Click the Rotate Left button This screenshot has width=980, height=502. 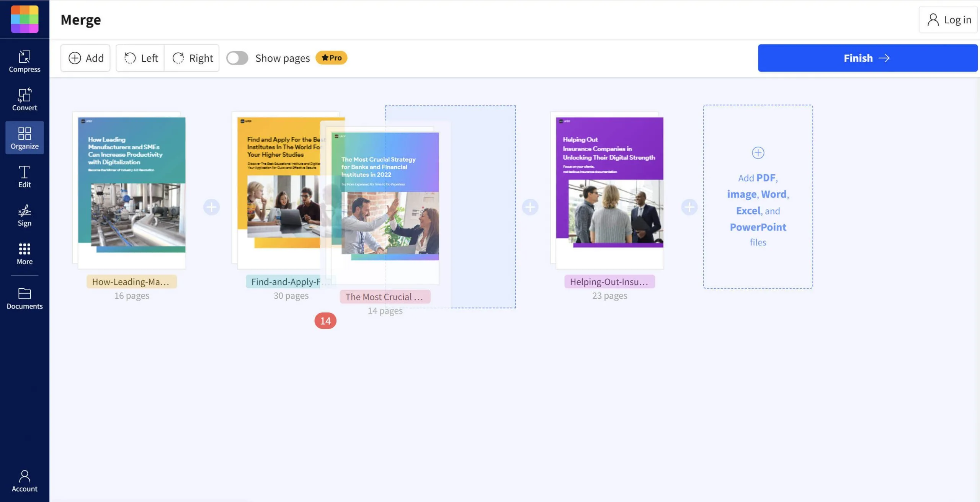click(x=140, y=57)
